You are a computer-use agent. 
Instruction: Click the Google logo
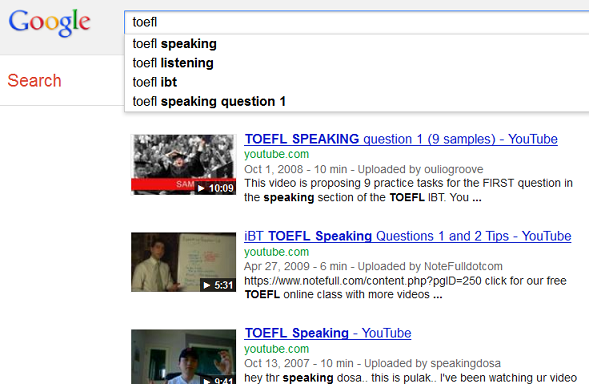[49, 23]
